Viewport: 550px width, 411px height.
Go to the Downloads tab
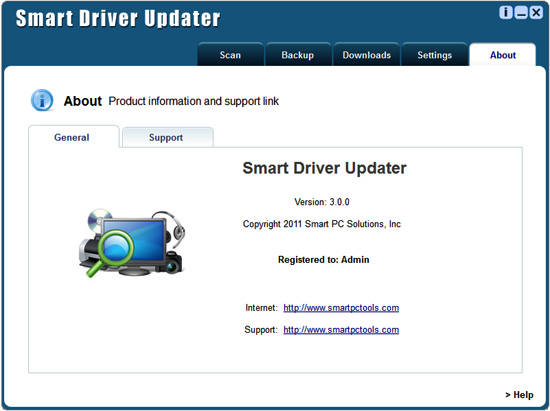(x=367, y=55)
